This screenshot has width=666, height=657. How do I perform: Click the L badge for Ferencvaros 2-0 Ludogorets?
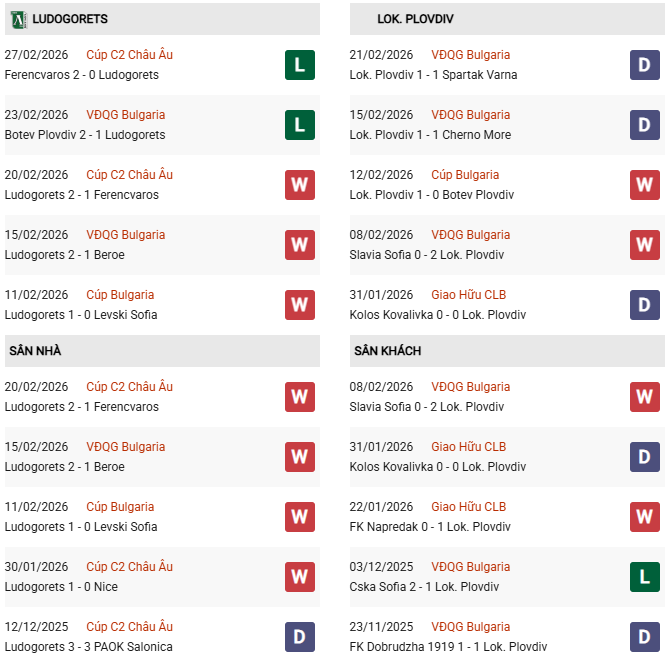click(300, 65)
